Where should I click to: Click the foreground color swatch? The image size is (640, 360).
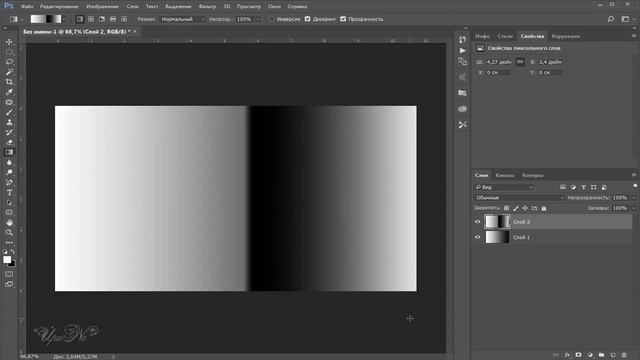tap(7, 260)
